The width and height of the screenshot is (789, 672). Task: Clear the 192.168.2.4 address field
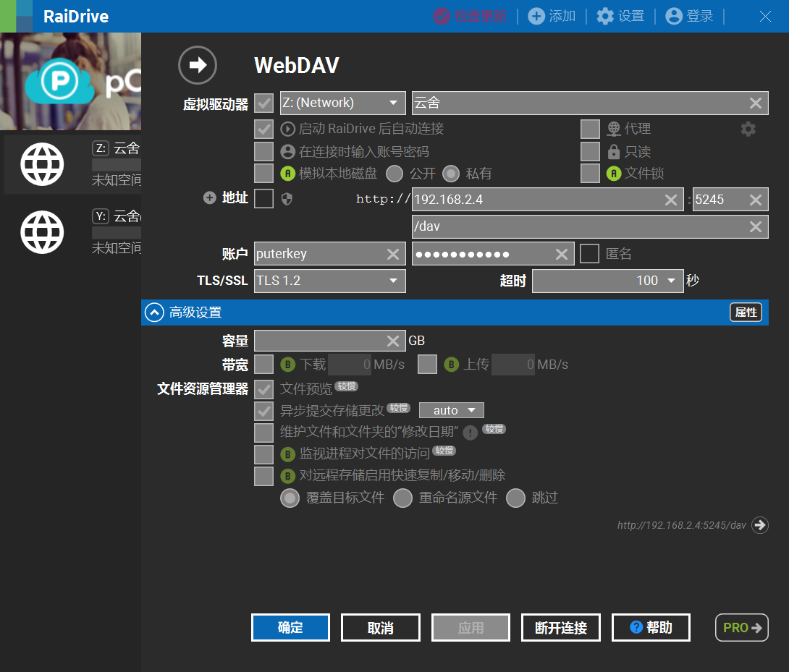tap(671, 200)
